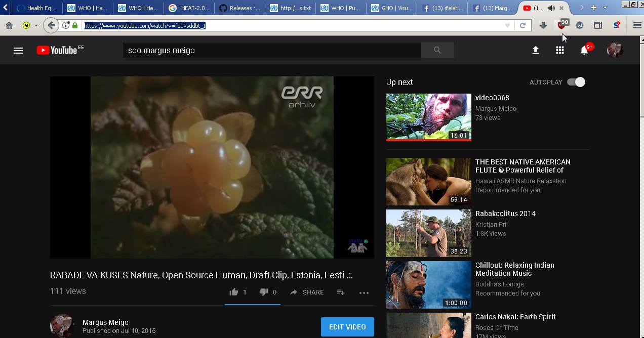Open the Rabakoolitus 2014 video thumbnail
Screen dimensions: 644x338
[428, 233]
